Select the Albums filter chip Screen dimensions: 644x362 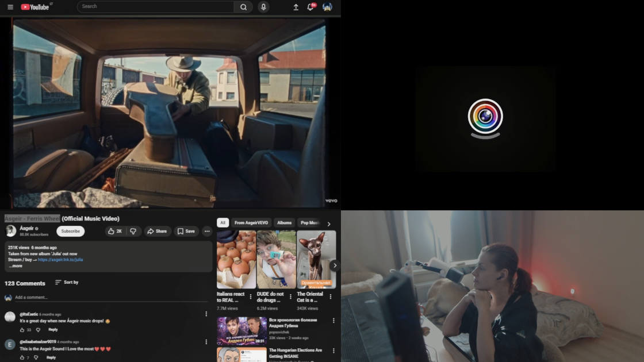(284, 223)
